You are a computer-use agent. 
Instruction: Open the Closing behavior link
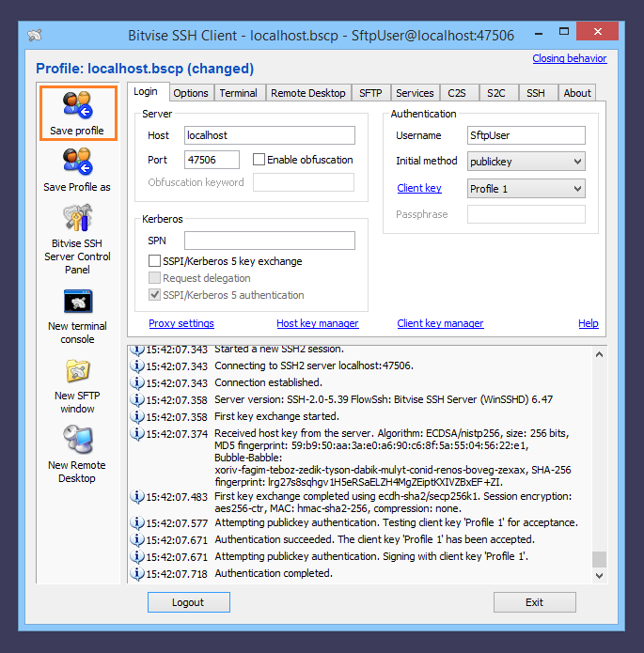[x=570, y=58]
